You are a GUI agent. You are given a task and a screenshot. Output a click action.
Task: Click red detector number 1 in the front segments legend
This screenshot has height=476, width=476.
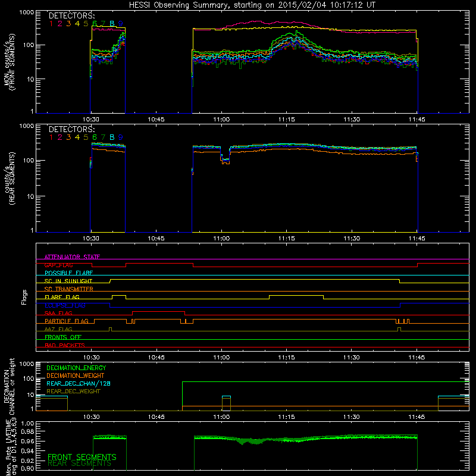[51, 24]
